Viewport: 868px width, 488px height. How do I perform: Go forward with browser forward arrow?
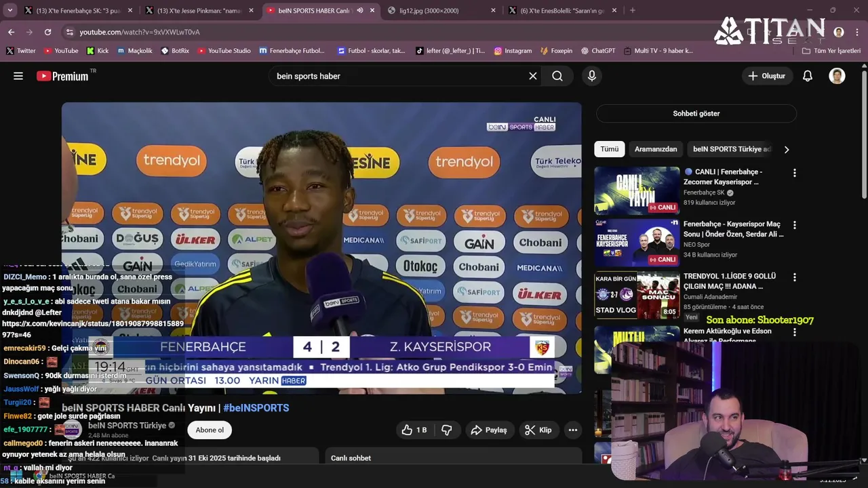pos(29,32)
